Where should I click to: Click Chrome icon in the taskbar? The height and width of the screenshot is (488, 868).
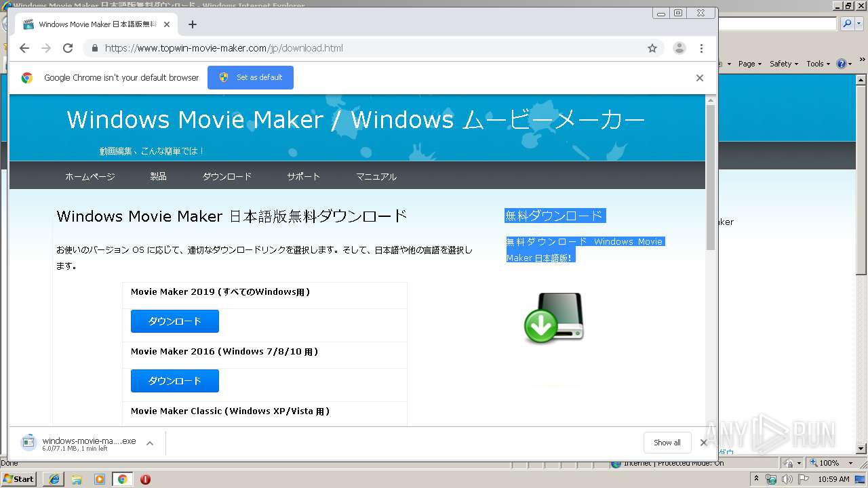(123, 479)
